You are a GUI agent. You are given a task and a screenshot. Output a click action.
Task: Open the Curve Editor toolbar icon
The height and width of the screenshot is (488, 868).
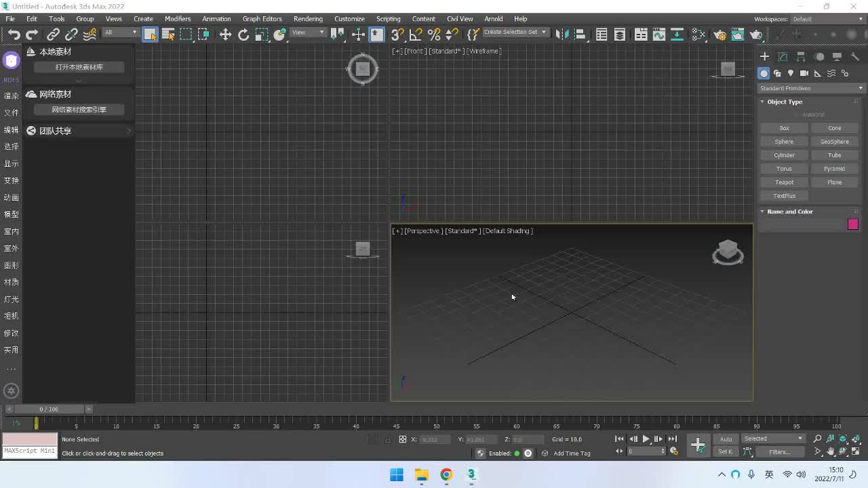658,35
